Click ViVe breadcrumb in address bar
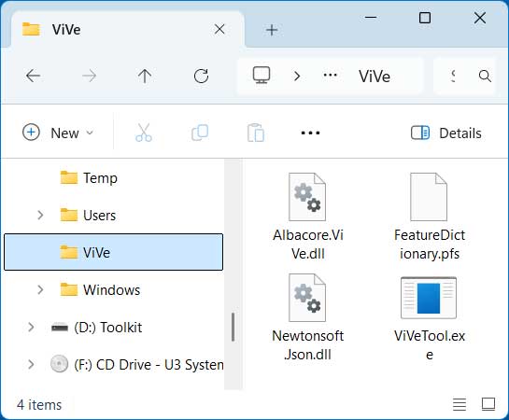This screenshot has width=509, height=420. [x=375, y=77]
